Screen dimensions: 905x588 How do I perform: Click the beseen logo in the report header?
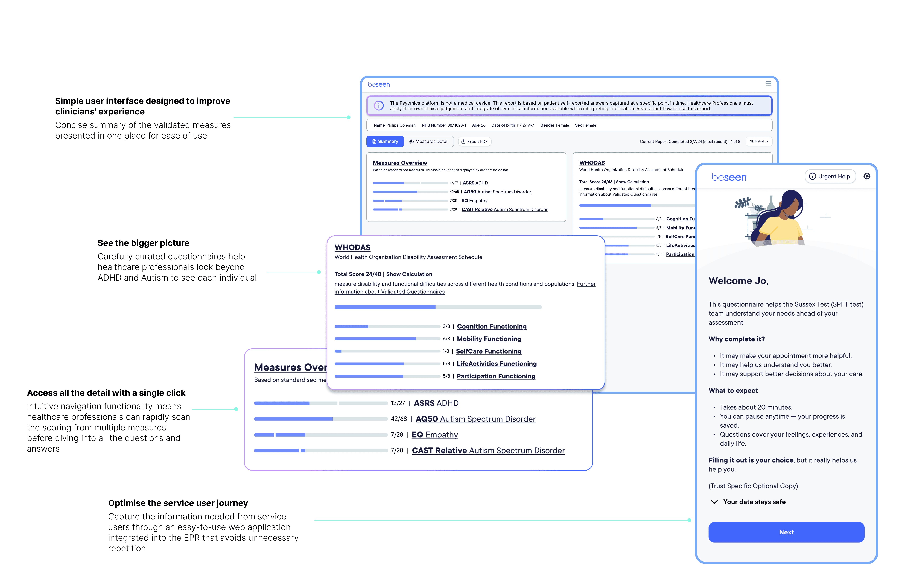point(379,84)
